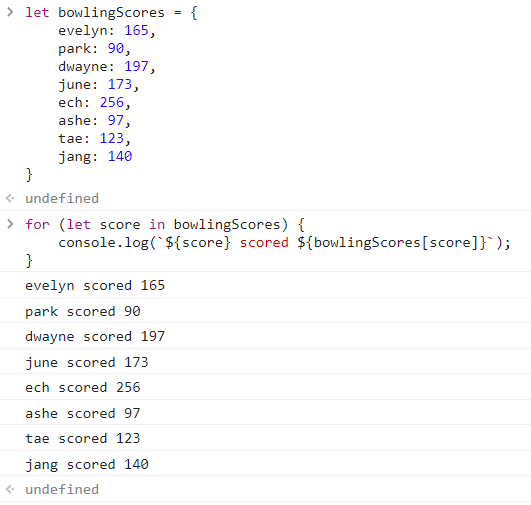Click the input chevron beside the for loop
Screen dimensions: 531x505
10,224
